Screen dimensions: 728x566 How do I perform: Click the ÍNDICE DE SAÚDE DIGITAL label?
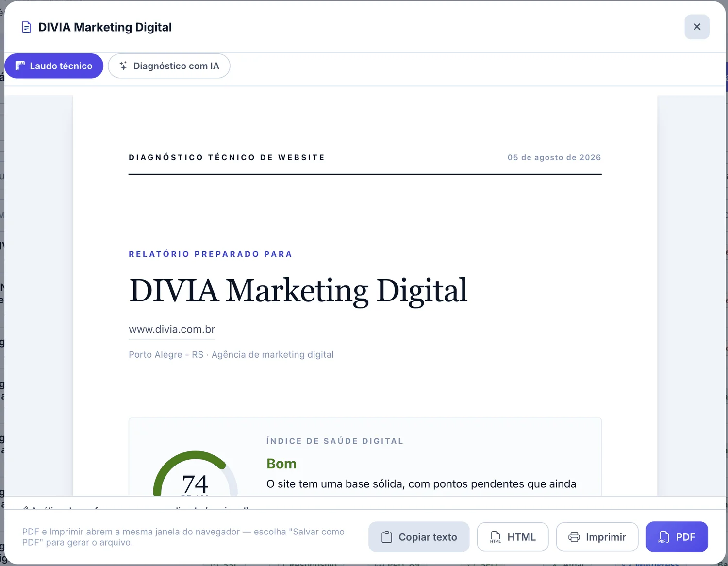[x=335, y=441]
